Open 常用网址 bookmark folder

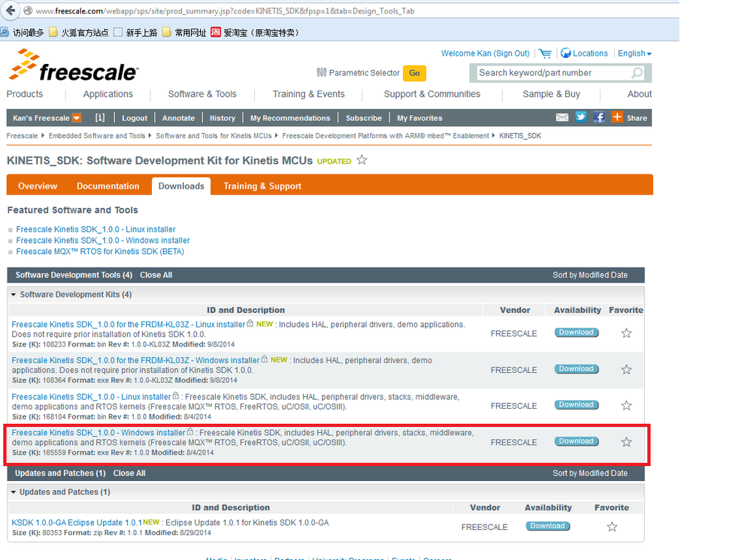point(184,32)
